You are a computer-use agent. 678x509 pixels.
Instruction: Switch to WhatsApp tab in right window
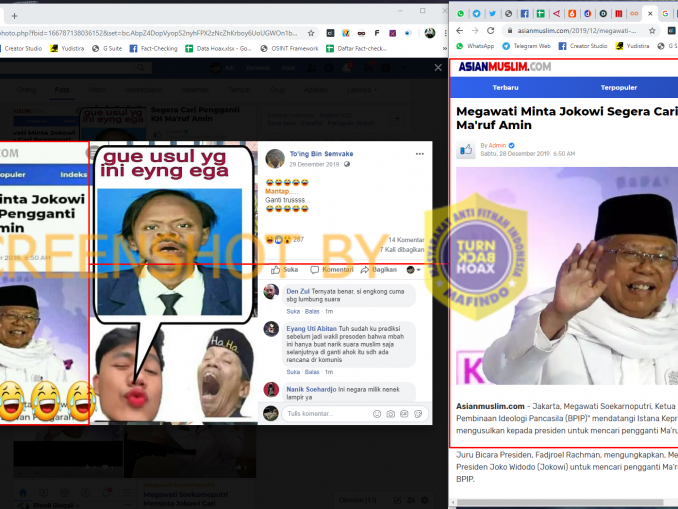tap(461, 14)
